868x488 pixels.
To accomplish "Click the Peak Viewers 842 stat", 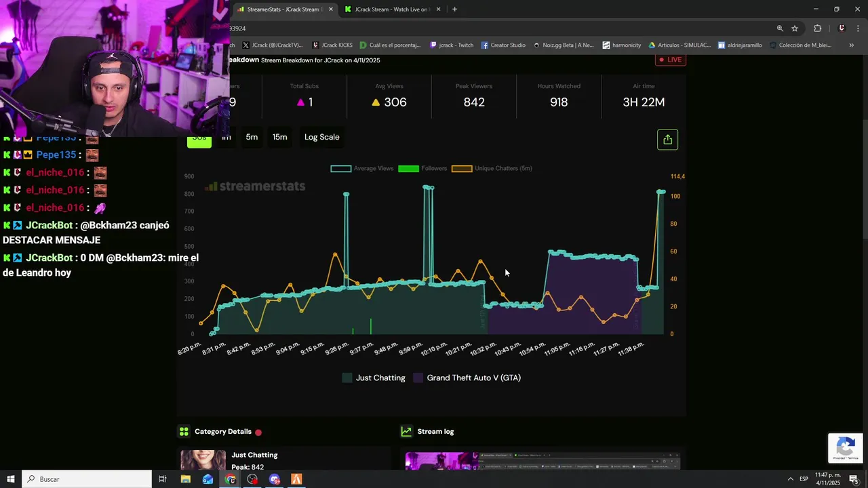I will click(474, 96).
